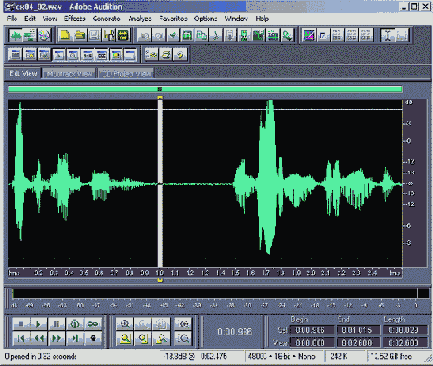Screen dimensions: 433x366
Task: Open the Help menu
Action: coord(262,19)
